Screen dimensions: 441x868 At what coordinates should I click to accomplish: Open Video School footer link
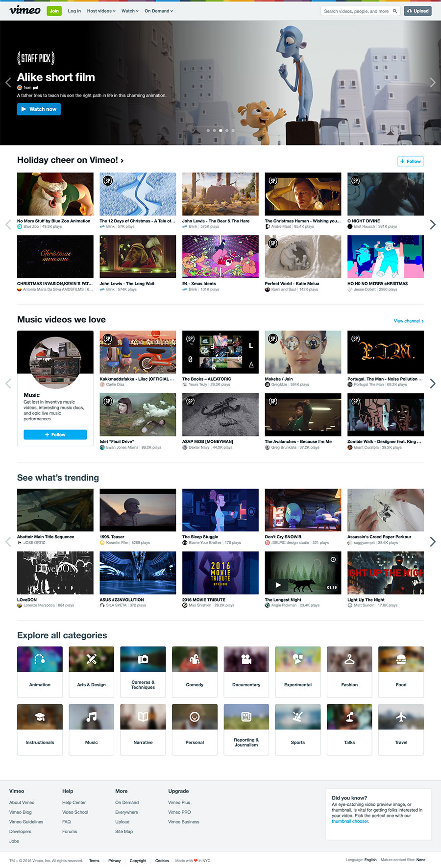click(x=75, y=812)
